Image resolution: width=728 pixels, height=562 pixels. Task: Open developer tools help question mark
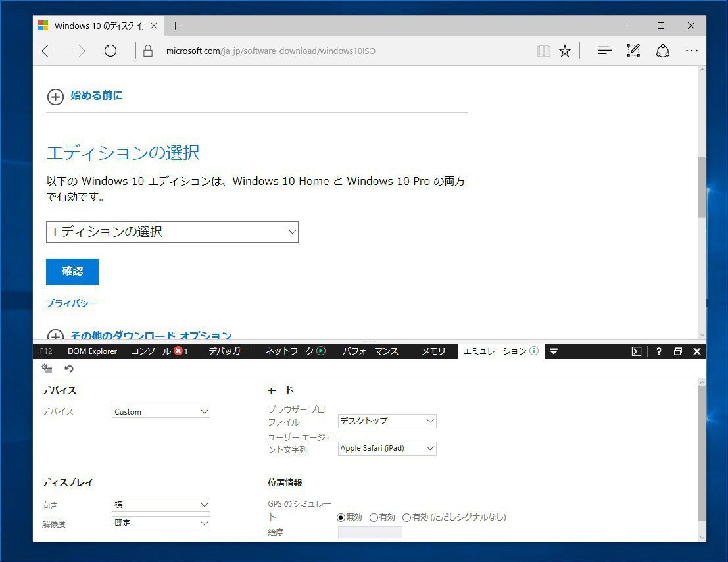click(x=658, y=351)
